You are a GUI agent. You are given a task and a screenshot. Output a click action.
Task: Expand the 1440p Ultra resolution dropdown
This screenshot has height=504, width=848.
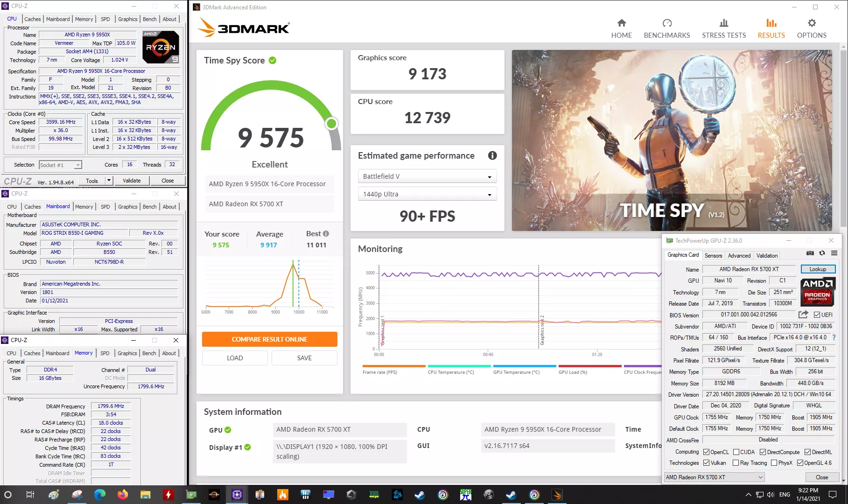[427, 194]
